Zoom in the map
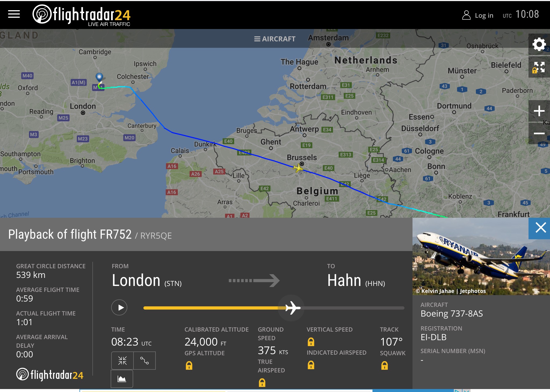550x392 pixels. tap(539, 111)
